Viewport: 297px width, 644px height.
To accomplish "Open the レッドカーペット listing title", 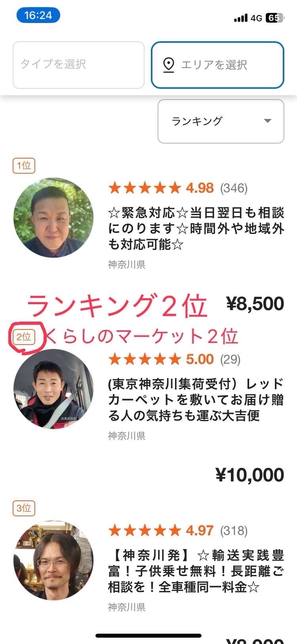I will (x=196, y=400).
